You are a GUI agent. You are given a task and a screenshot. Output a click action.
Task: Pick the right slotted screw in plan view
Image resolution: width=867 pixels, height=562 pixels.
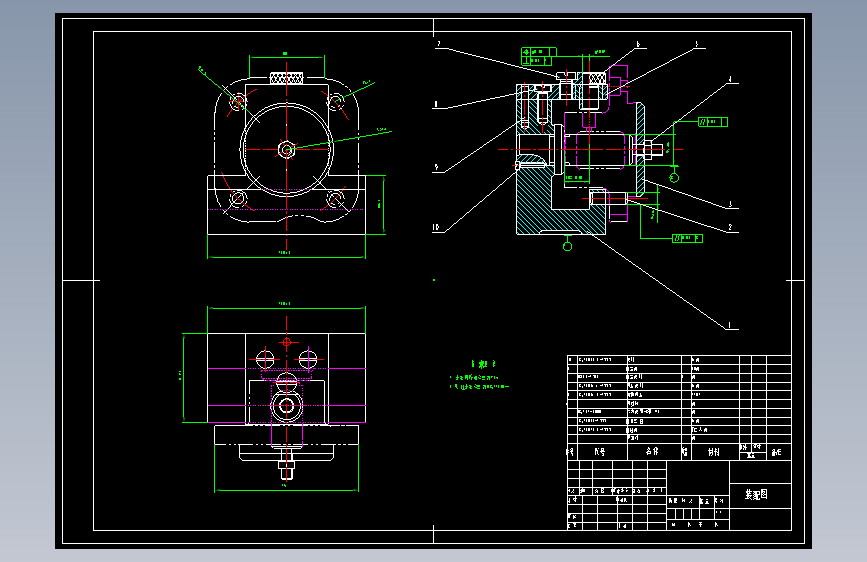click(x=307, y=360)
